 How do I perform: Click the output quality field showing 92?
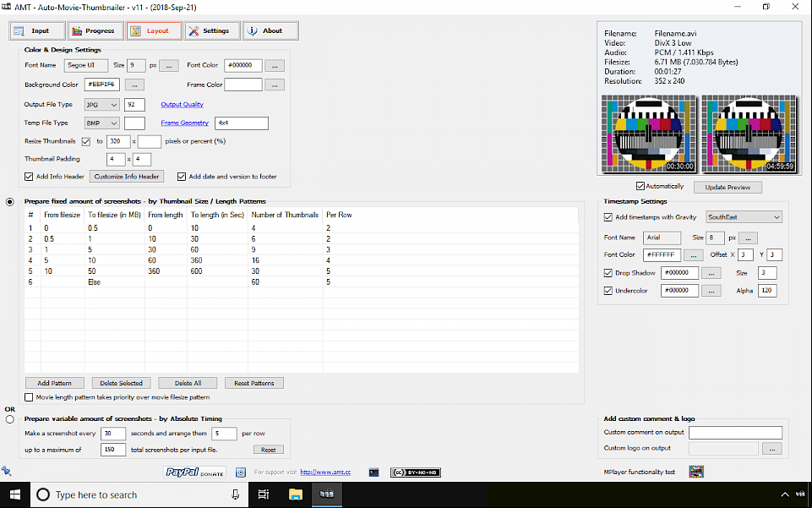[134, 105]
